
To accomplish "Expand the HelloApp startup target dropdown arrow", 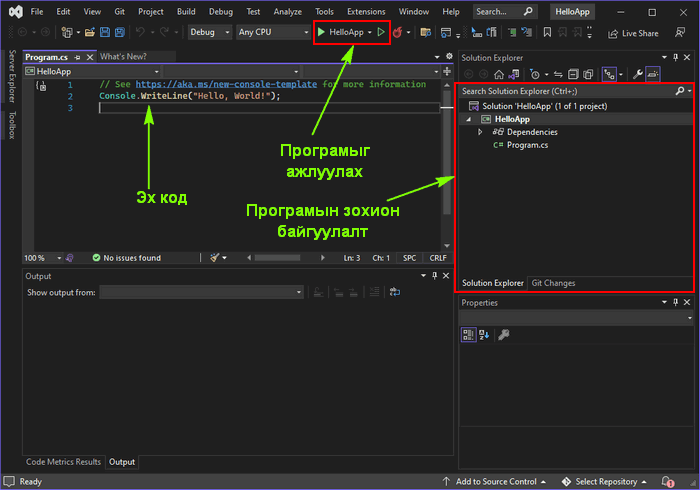I will tap(370, 32).
